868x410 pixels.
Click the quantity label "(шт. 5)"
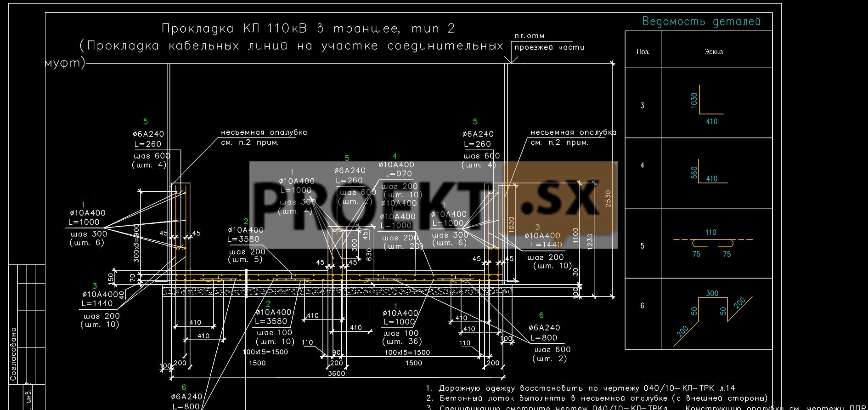[x=245, y=260]
